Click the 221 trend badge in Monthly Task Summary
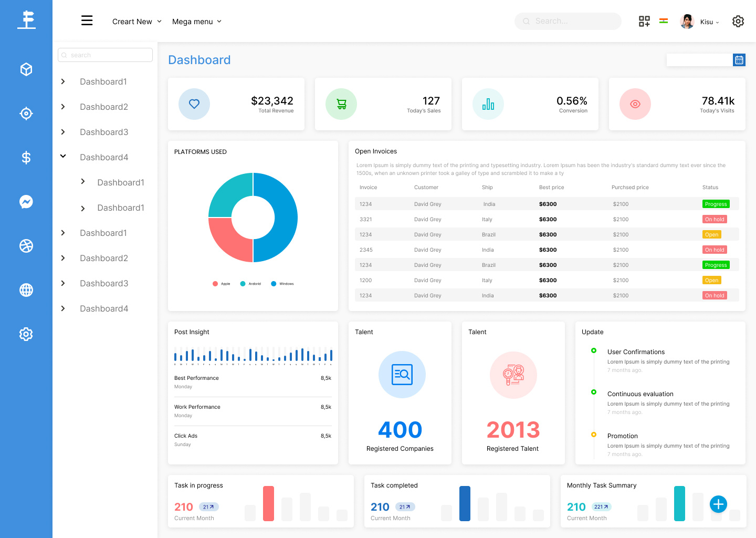The image size is (756, 538). [602, 507]
